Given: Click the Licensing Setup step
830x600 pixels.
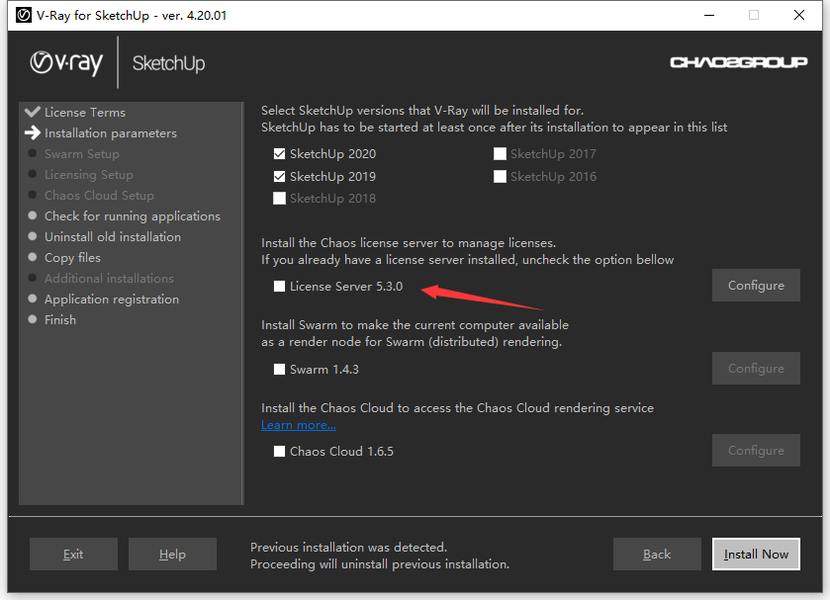Looking at the screenshot, I should (89, 174).
